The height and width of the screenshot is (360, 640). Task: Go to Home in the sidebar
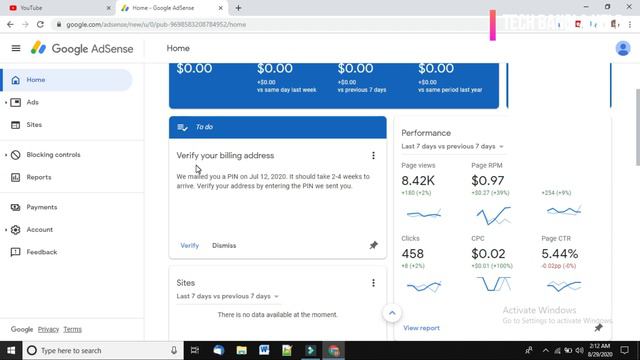click(67, 80)
